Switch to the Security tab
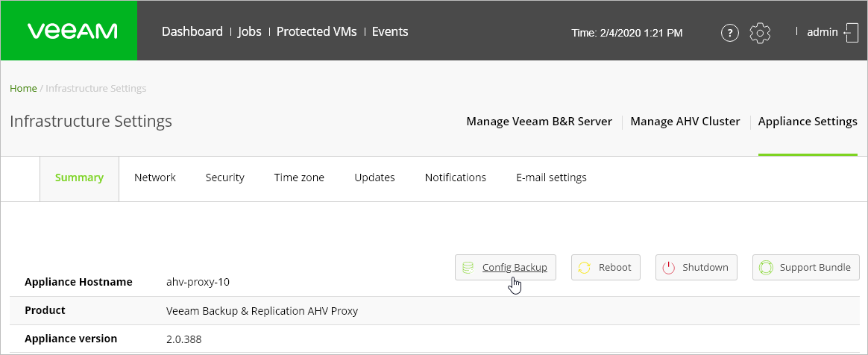868x355 pixels. tap(224, 177)
